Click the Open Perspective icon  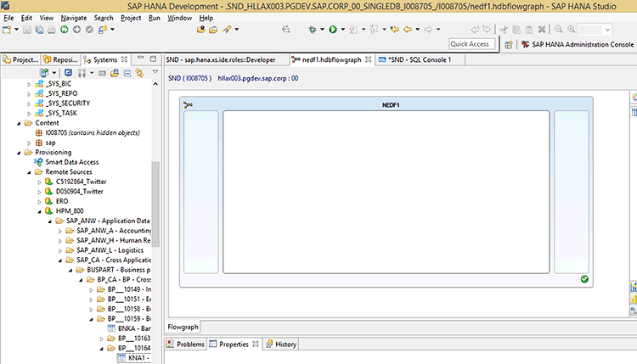(509, 45)
